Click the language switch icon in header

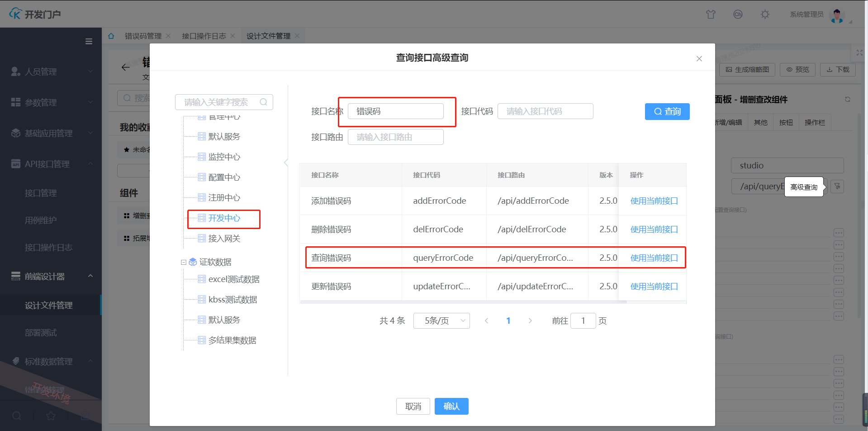(x=738, y=14)
